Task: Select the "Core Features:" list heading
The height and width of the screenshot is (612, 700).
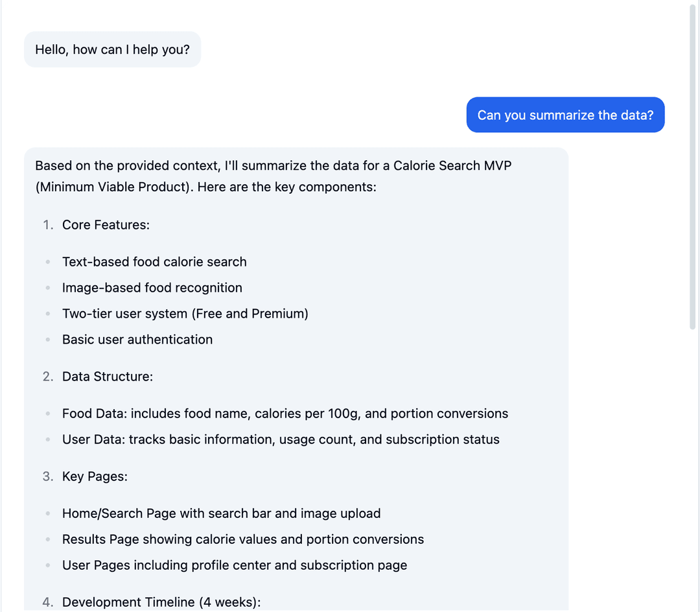Action: click(x=106, y=225)
